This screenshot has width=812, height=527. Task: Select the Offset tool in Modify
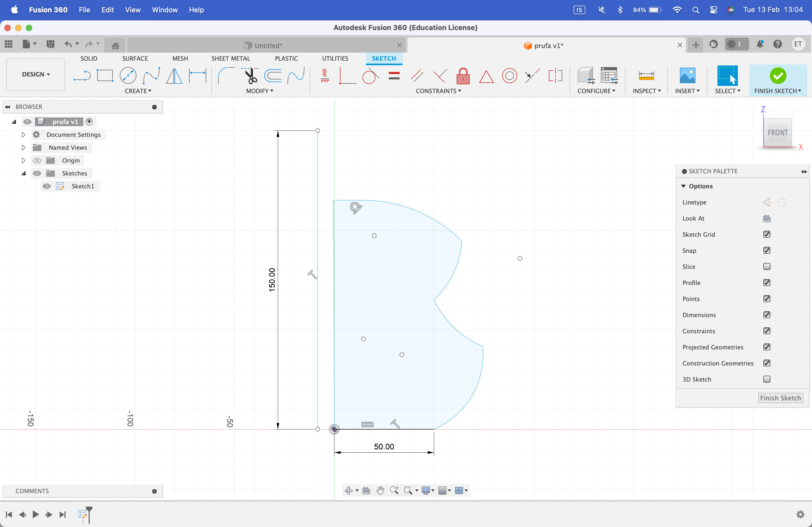pos(273,76)
